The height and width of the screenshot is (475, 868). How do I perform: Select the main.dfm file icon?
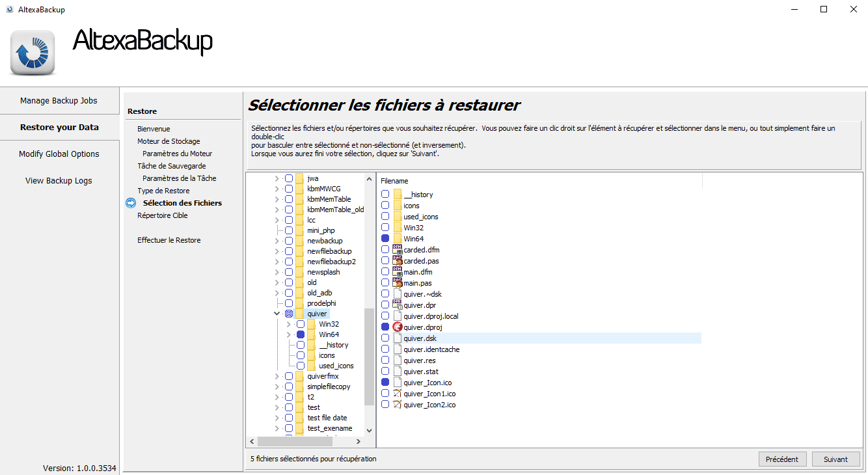click(397, 271)
